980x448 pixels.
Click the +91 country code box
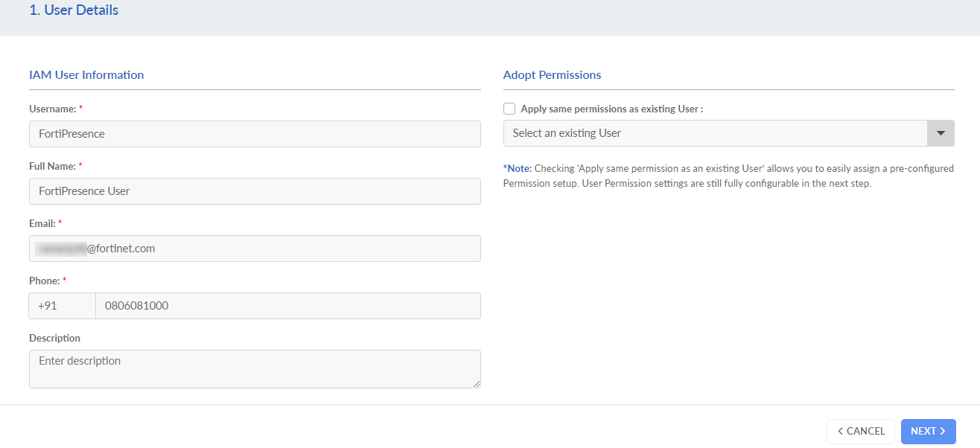pyautogui.click(x=63, y=306)
